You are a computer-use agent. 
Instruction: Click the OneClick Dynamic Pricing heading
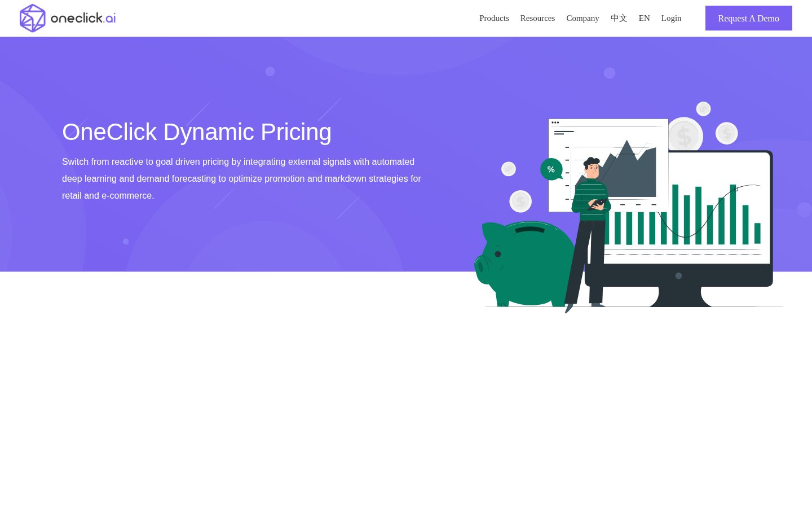click(x=197, y=132)
